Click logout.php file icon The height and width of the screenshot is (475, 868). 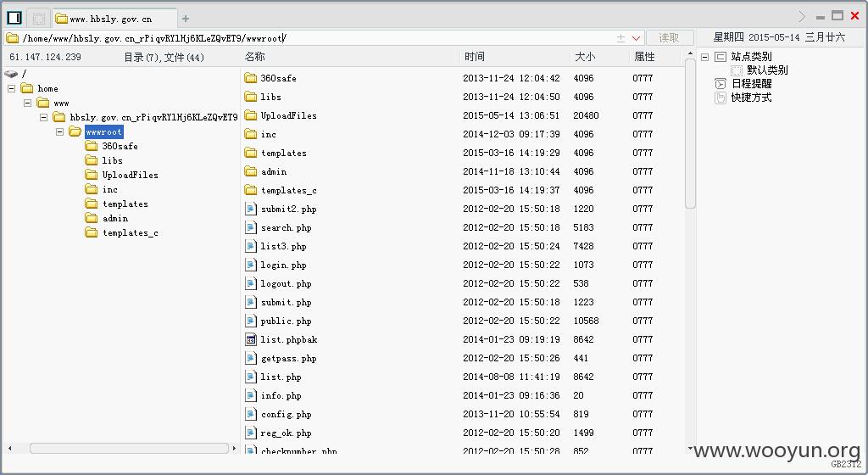251,283
